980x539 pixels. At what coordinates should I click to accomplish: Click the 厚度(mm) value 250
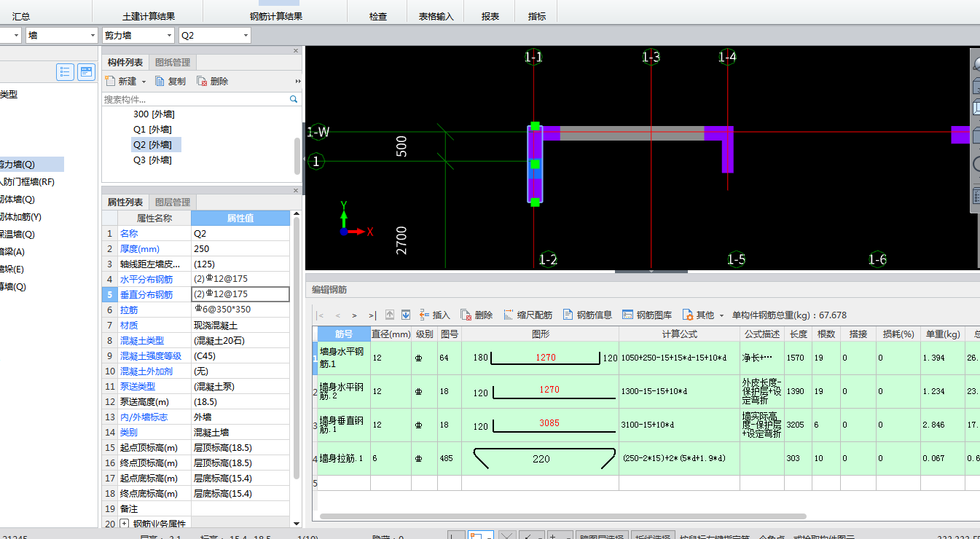click(x=240, y=249)
